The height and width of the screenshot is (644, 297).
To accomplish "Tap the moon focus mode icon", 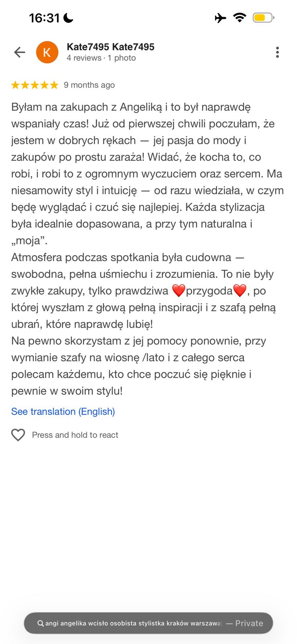I will [x=68, y=18].
